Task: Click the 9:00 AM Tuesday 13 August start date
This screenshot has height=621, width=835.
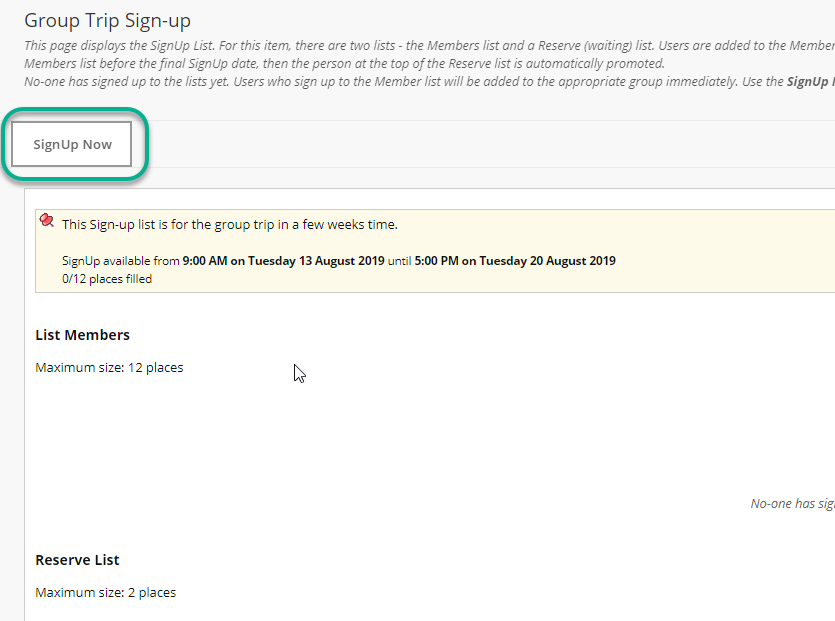Action: 283,261
